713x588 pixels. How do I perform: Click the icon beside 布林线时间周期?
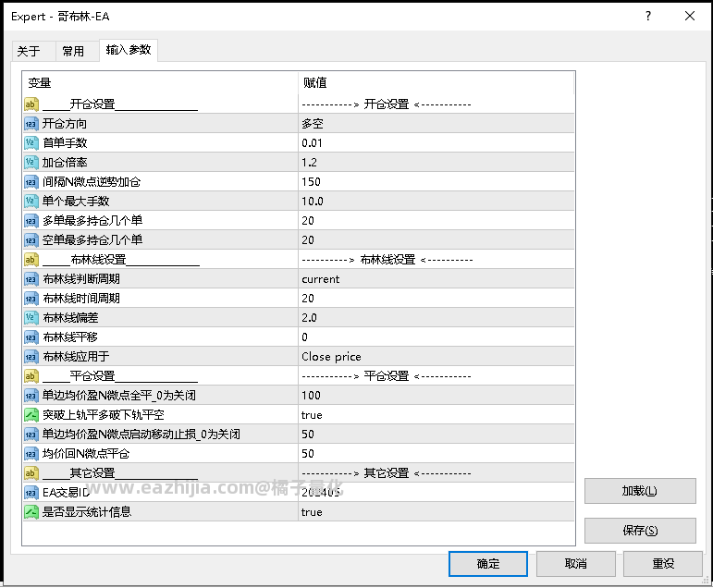tap(31, 299)
